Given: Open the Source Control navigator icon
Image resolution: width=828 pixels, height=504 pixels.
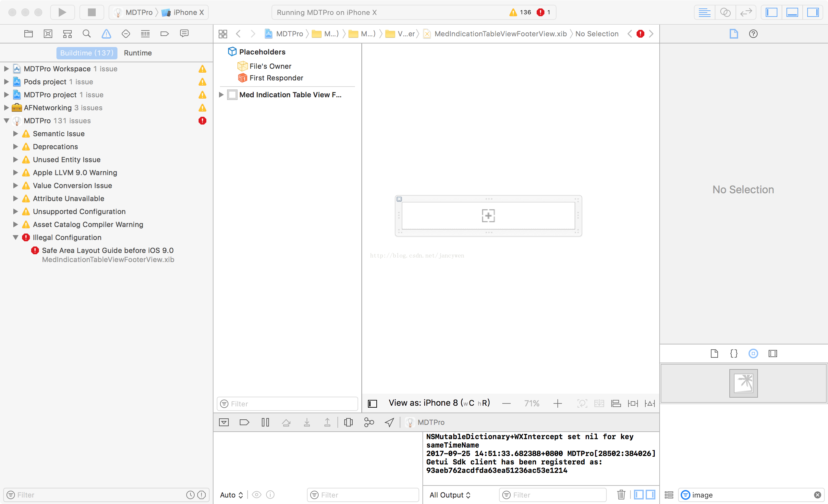Looking at the screenshot, I should click(x=48, y=34).
